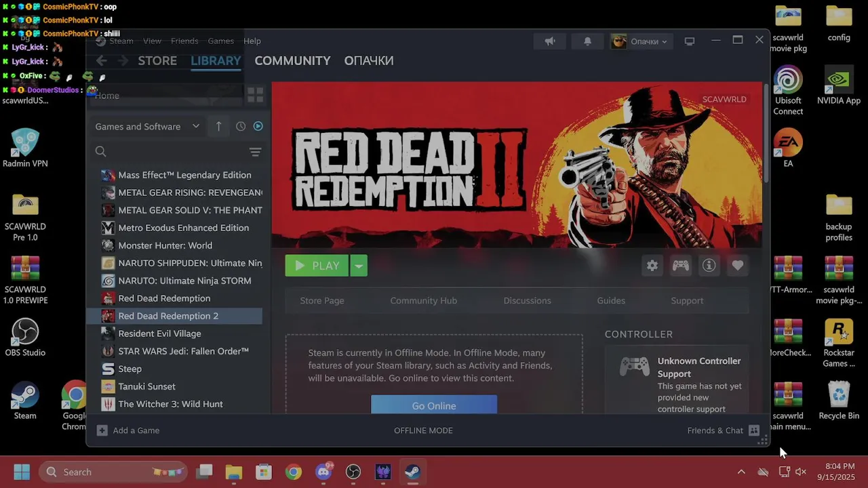Click Windows Start button

22,472
